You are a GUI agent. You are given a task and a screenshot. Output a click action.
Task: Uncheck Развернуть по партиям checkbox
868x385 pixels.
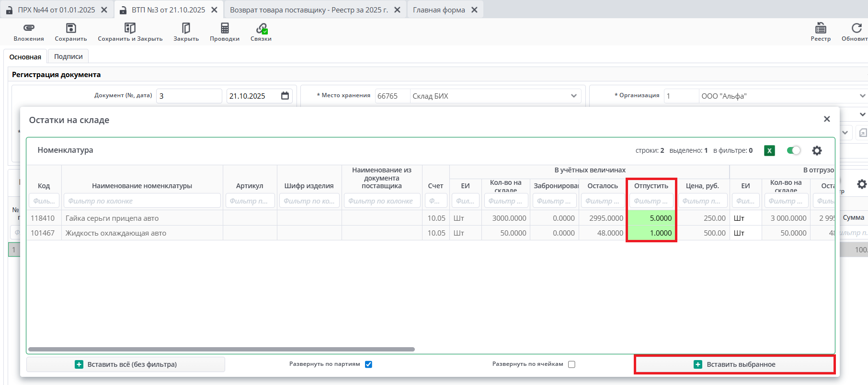pos(368,364)
